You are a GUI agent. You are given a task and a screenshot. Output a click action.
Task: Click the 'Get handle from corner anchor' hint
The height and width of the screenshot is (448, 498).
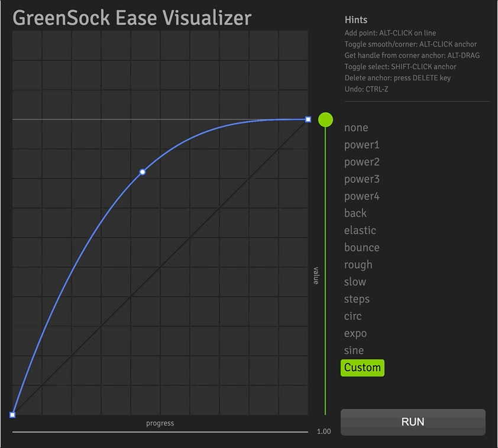coord(412,56)
